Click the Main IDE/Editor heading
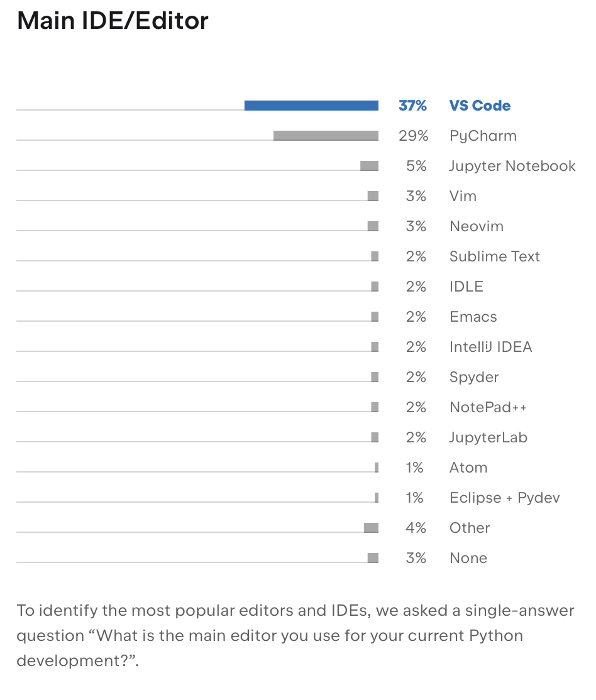 click(x=113, y=21)
